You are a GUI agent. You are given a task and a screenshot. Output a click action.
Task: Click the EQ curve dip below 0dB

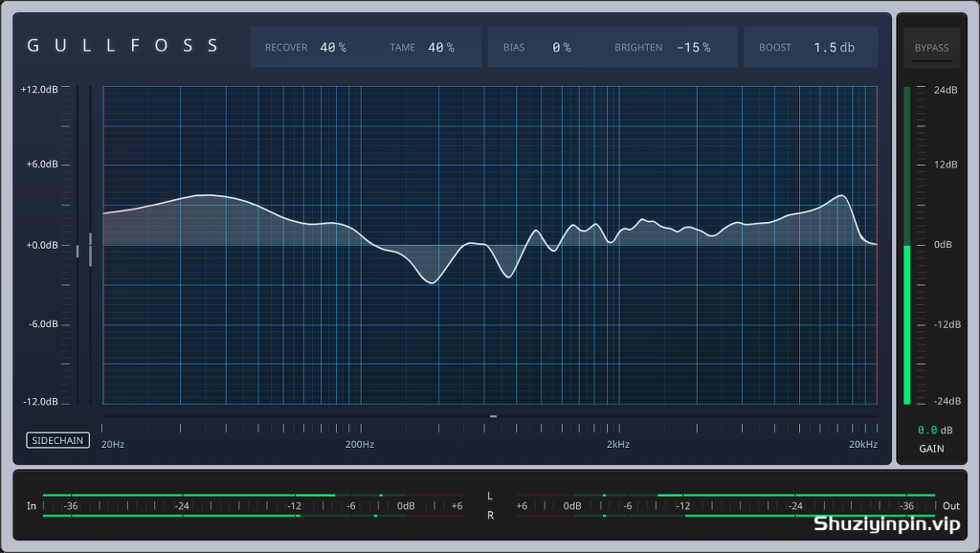pyautogui.click(x=432, y=282)
